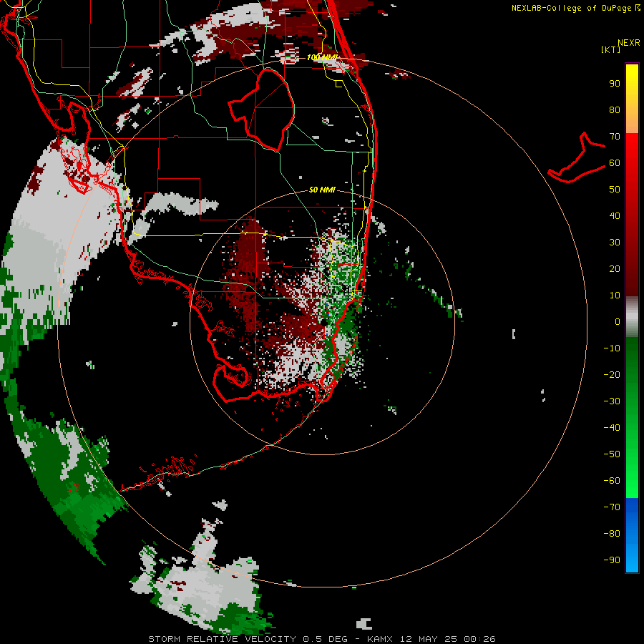
Task: Select the 50 NMI range ring label
Action: tap(322, 190)
